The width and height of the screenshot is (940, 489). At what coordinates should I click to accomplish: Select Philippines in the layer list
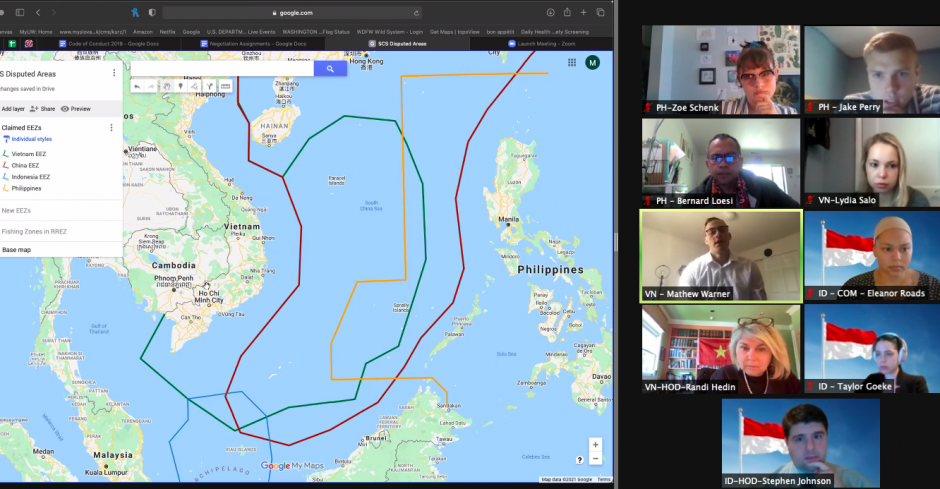pos(26,188)
